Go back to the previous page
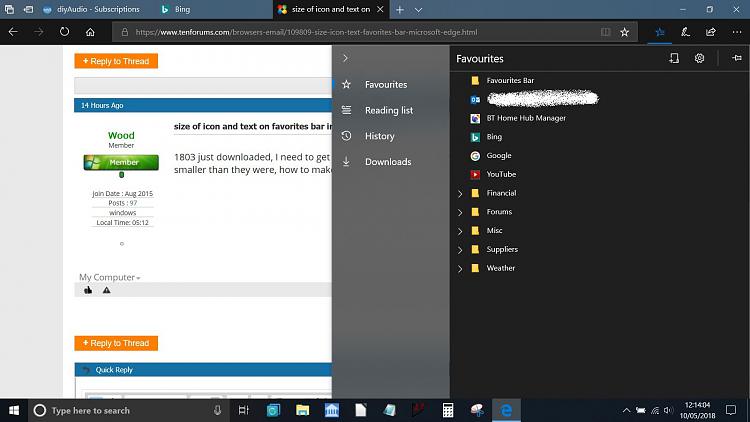The height and width of the screenshot is (422, 750). tap(13, 32)
